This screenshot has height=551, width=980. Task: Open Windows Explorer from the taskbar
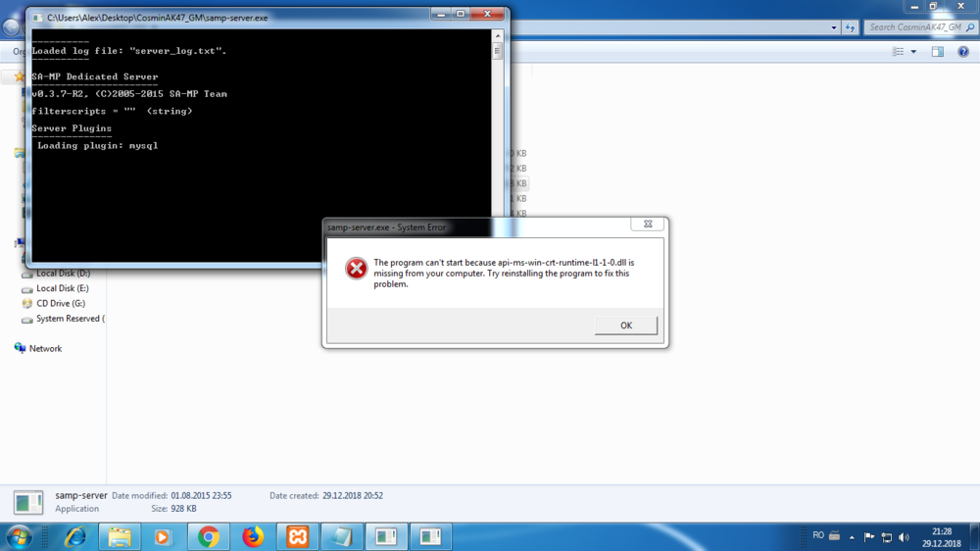tap(120, 536)
